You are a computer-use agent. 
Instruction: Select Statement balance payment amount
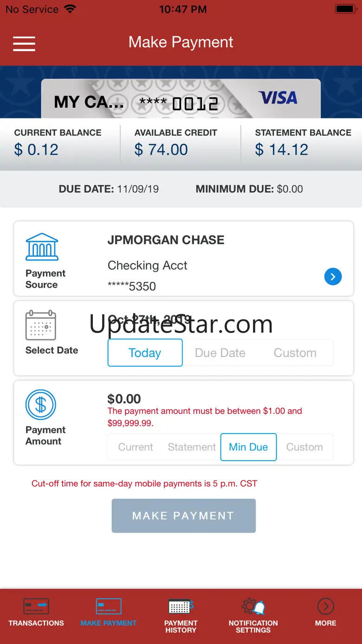coord(192,447)
